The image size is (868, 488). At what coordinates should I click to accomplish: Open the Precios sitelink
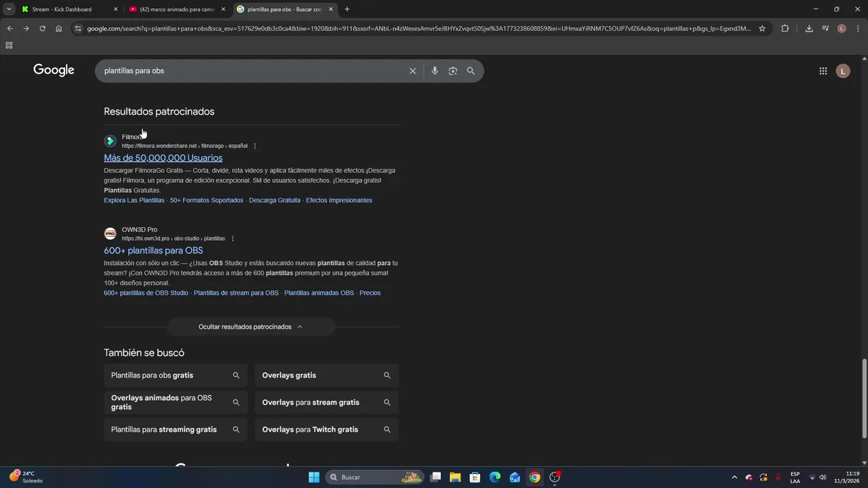pyautogui.click(x=370, y=293)
